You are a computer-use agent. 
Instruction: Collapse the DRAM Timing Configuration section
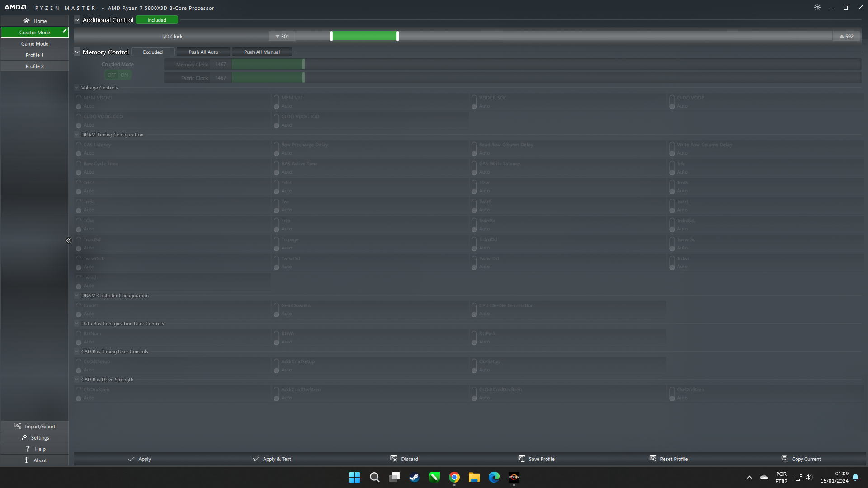click(x=77, y=135)
